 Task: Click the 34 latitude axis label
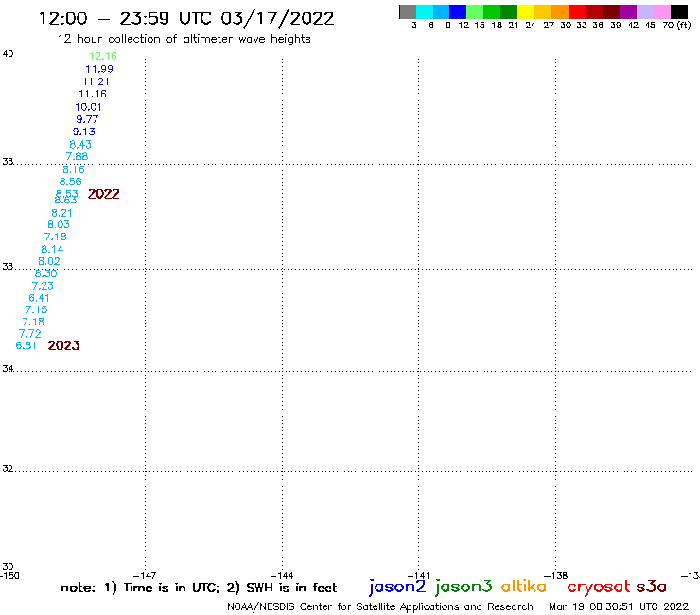pyautogui.click(x=8, y=369)
